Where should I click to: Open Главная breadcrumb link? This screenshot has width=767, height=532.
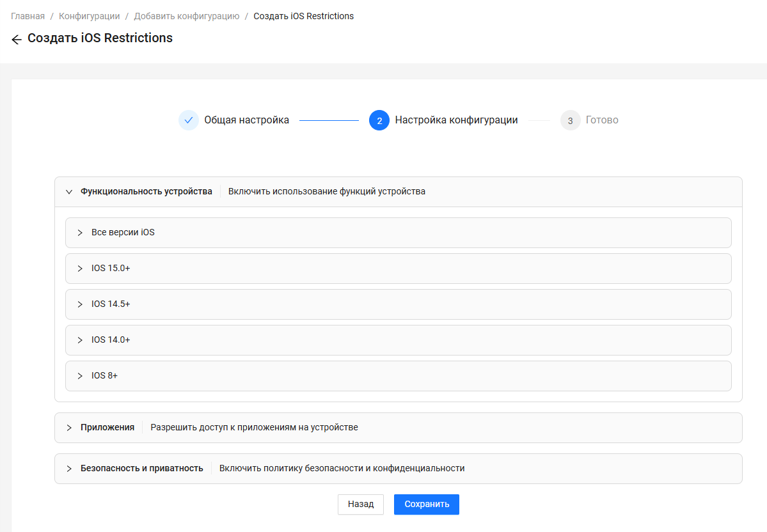pyautogui.click(x=28, y=16)
